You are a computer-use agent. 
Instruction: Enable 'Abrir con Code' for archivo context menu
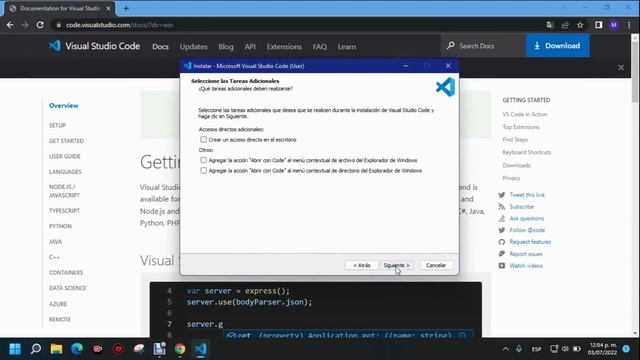pos(203,160)
